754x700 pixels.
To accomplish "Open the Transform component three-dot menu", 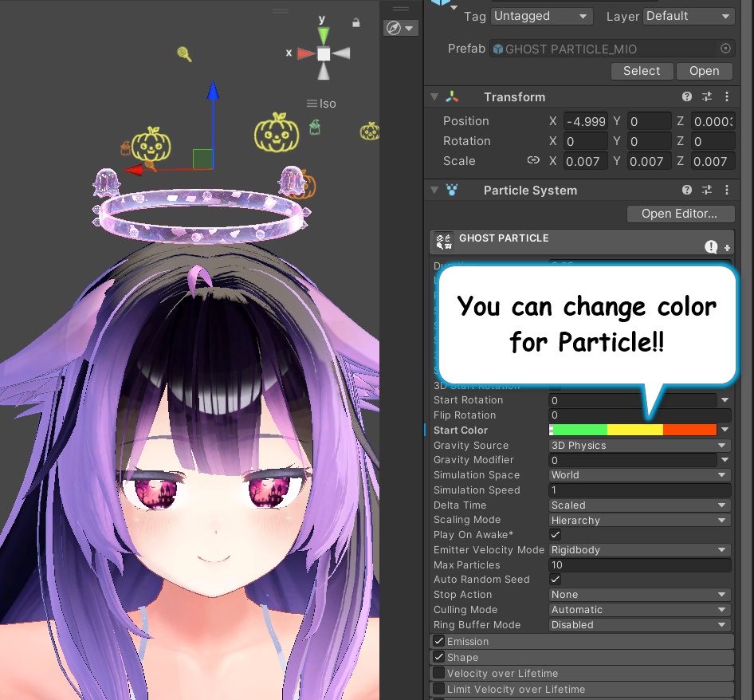I will pyautogui.click(x=727, y=96).
